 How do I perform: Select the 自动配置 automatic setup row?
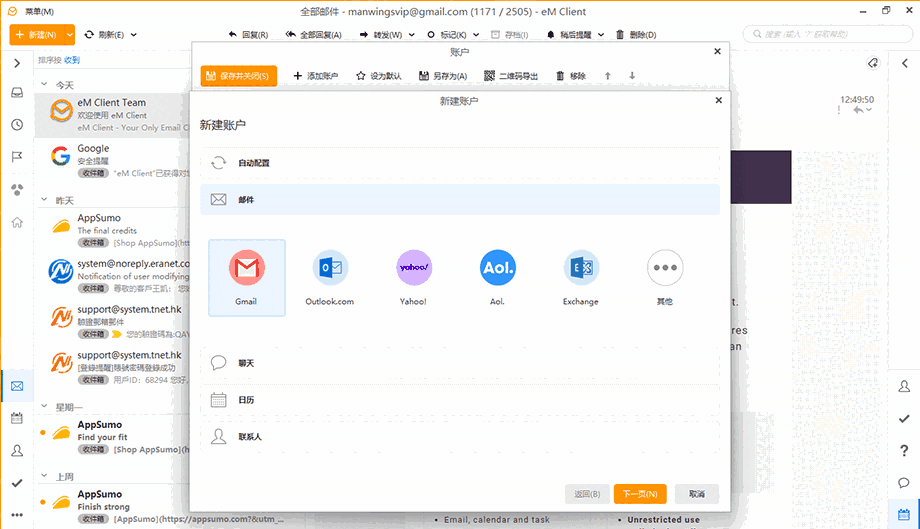(x=460, y=163)
